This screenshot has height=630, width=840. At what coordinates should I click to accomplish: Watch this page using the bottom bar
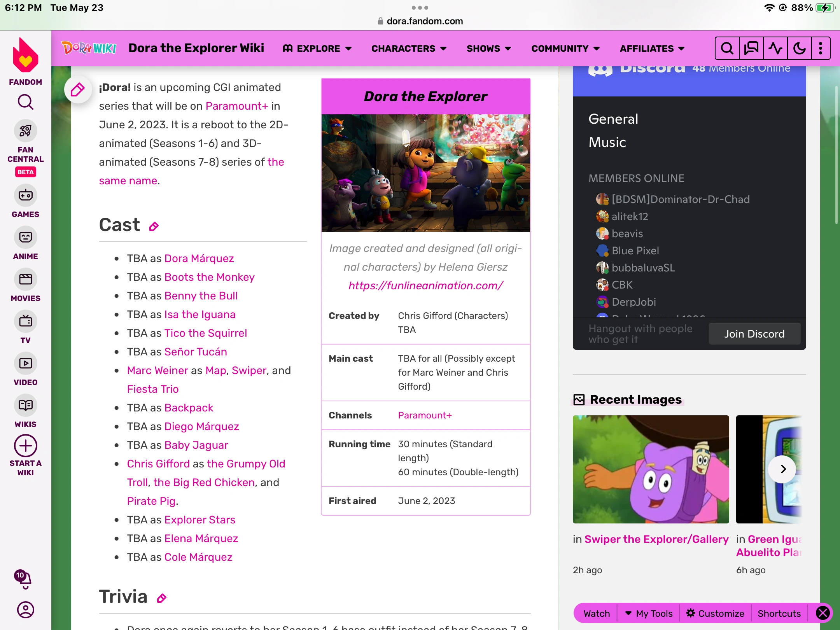tap(596, 613)
